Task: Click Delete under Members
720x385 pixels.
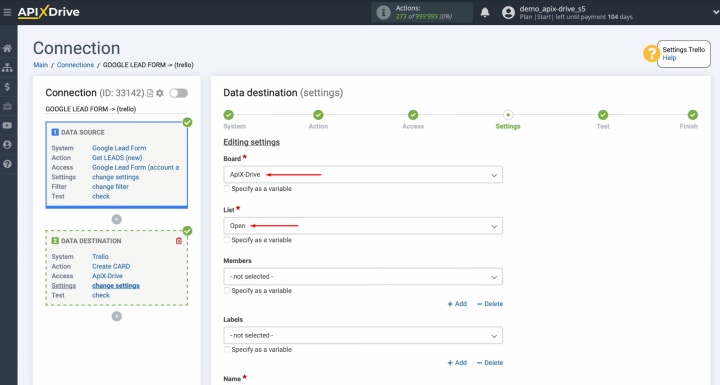Action: 490,304
